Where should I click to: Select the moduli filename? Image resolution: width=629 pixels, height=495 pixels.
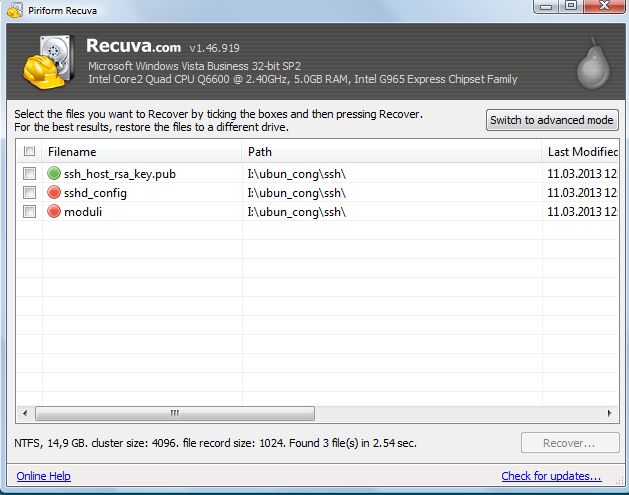(83, 211)
